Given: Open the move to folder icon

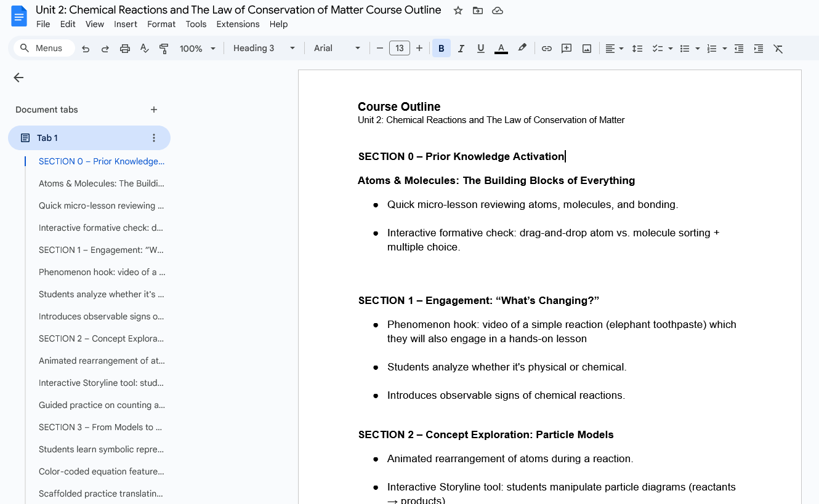Looking at the screenshot, I should (478, 10).
